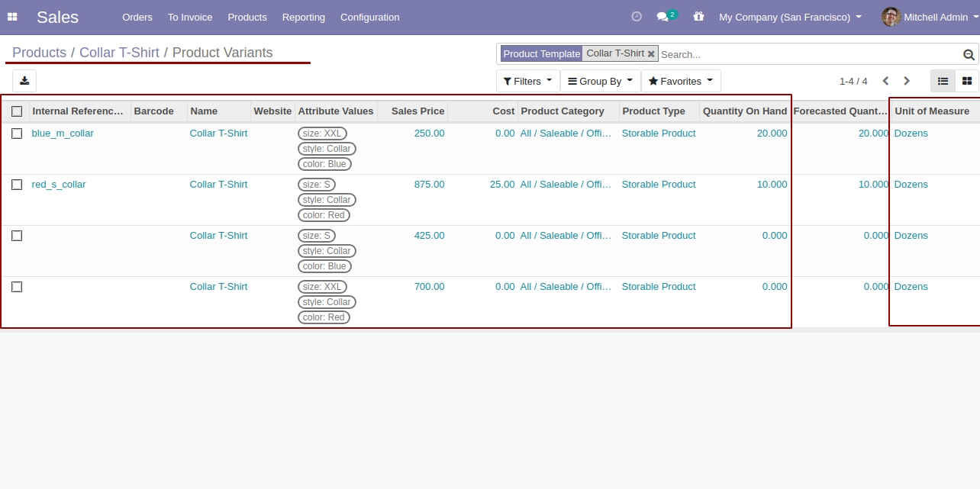Open the Reporting menu
The image size is (980, 489).
303,17
